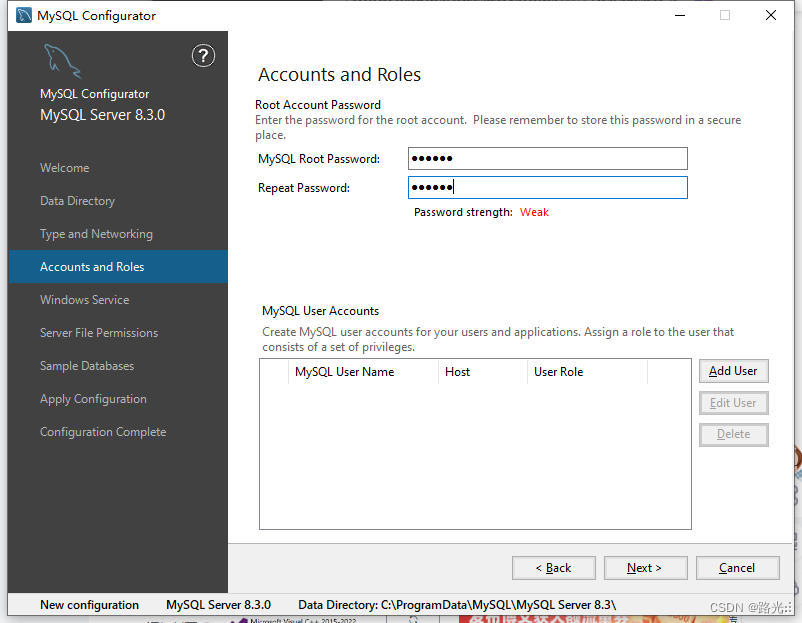
Task: Cancel the MySQL configuration
Action: click(737, 567)
